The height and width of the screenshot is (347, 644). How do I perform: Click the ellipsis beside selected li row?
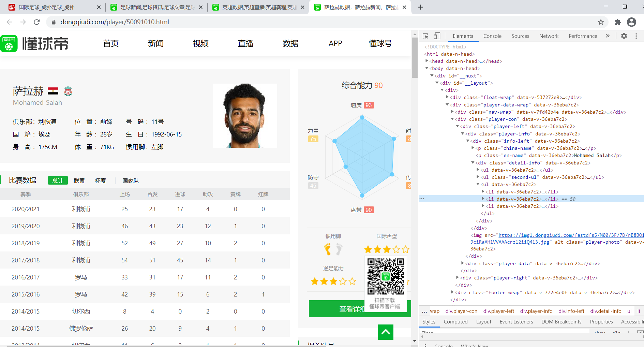422,199
